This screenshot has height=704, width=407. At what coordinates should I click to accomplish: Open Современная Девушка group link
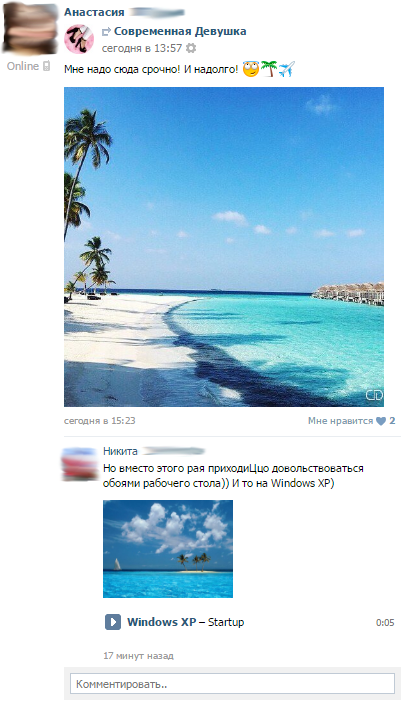click(180, 31)
